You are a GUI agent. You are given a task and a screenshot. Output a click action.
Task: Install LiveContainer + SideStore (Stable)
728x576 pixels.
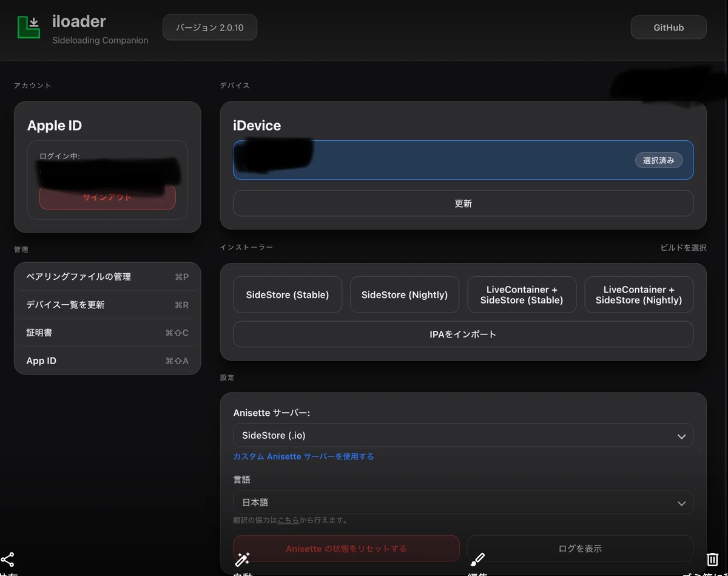(x=522, y=295)
